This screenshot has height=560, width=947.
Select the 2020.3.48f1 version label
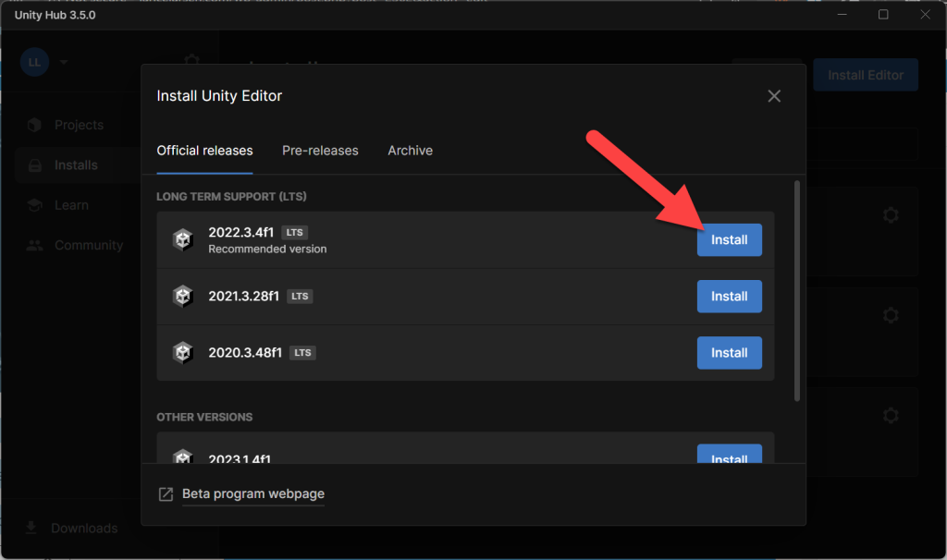(x=245, y=352)
